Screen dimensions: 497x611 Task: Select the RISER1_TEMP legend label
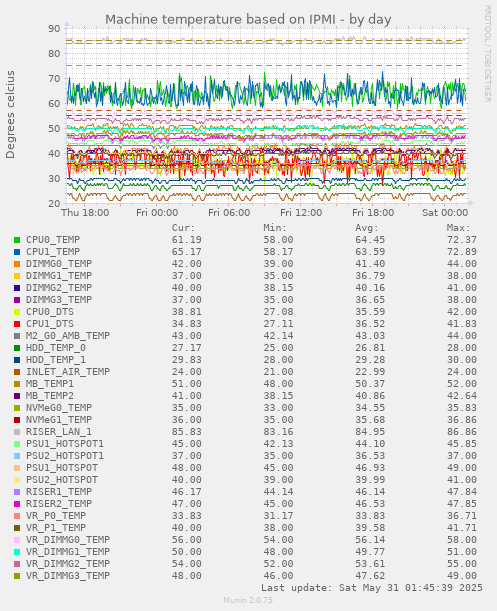(x=59, y=492)
